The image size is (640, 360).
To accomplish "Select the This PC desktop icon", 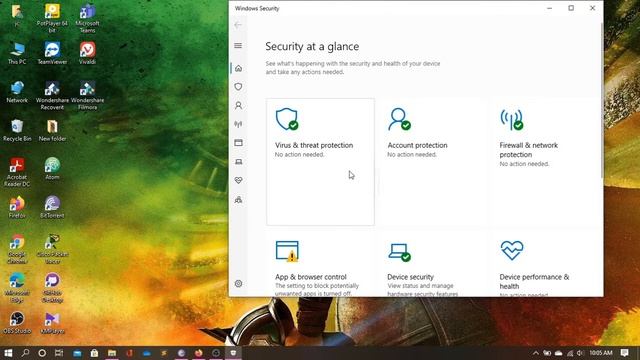I will point(17,53).
